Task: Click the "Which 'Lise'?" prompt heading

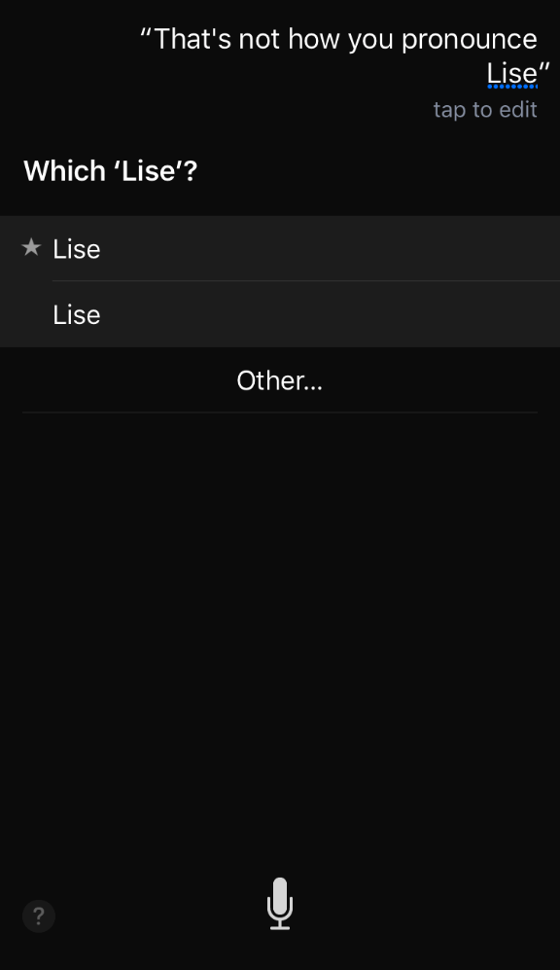Action: pyautogui.click(x=110, y=170)
